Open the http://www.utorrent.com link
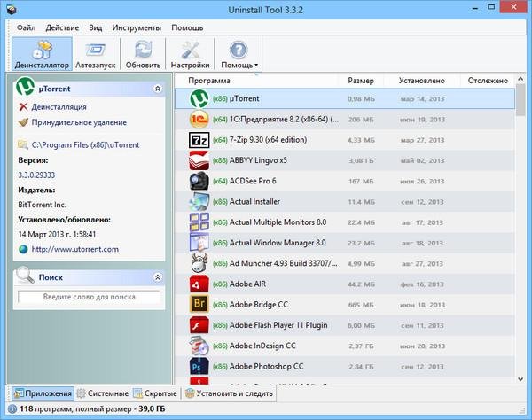Screen dimensions: 532x420 [75, 249]
